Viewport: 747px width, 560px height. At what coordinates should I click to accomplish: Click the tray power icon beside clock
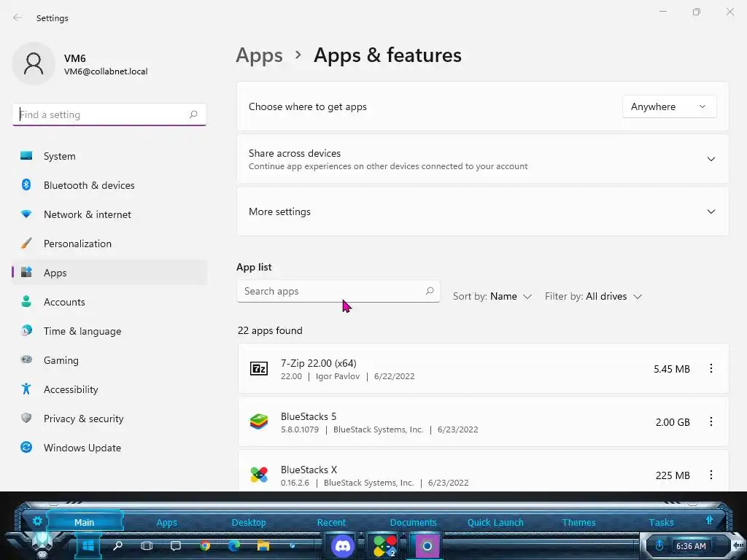pyautogui.click(x=659, y=545)
